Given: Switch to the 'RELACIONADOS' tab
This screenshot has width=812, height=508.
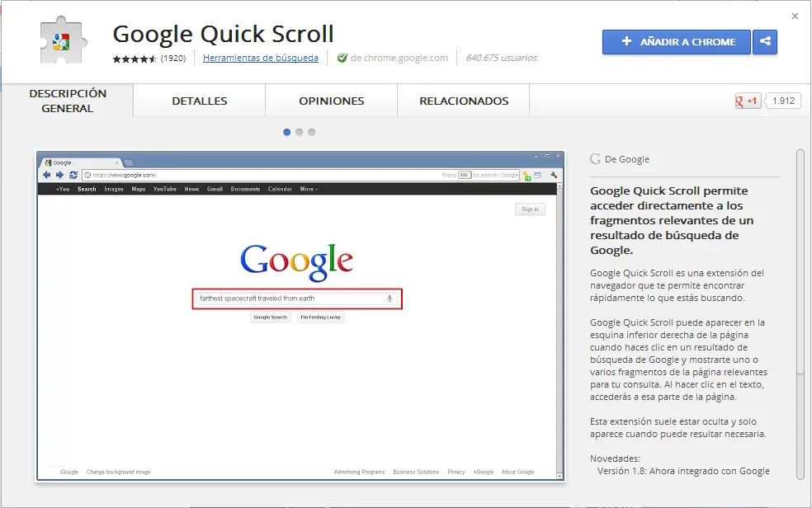Looking at the screenshot, I should click(464, 101).
